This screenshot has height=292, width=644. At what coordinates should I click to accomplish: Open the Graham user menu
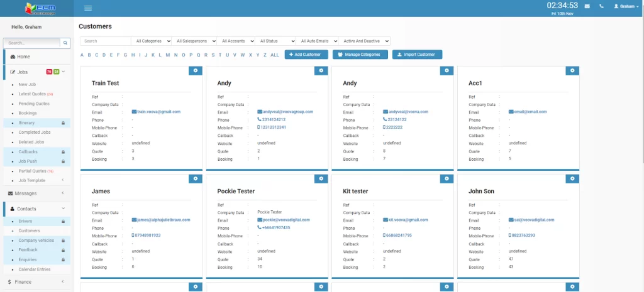click(625, 6)
